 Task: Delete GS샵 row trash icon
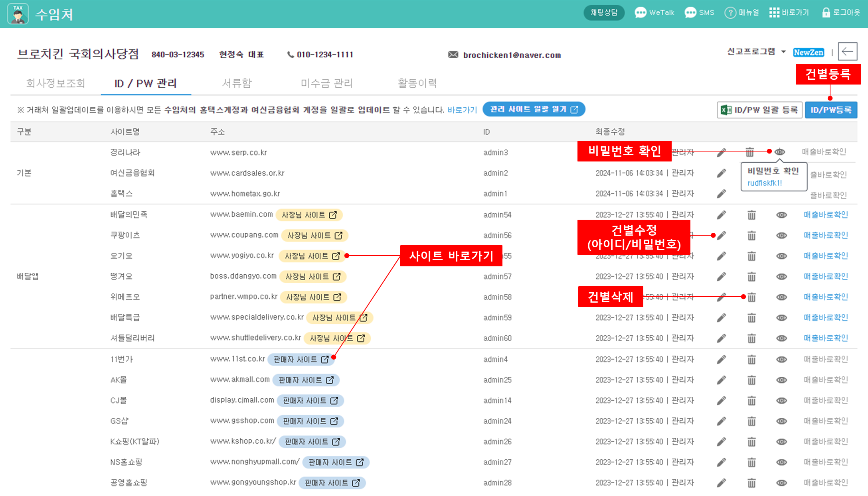[x=751, y=421]
